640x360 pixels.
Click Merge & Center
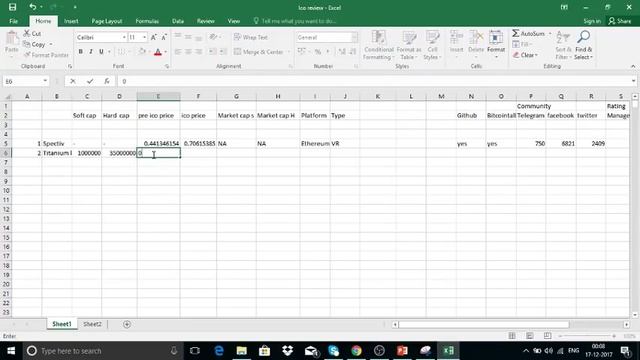coord(258,52)
